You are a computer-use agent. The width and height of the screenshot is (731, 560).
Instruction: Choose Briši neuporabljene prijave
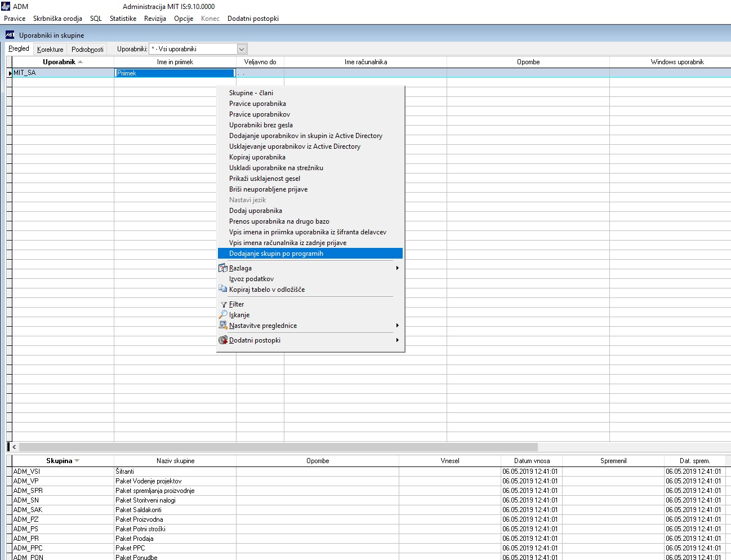310,189
